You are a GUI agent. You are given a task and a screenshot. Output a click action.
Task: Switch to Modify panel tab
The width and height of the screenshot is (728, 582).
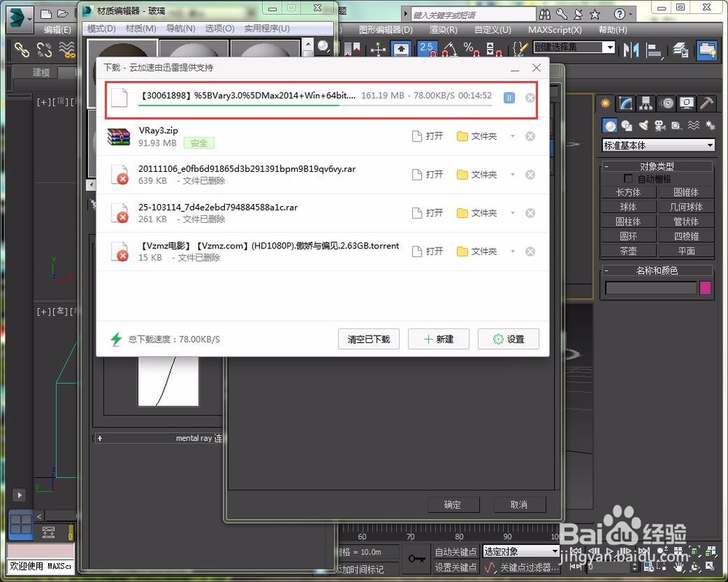point(625,103)
